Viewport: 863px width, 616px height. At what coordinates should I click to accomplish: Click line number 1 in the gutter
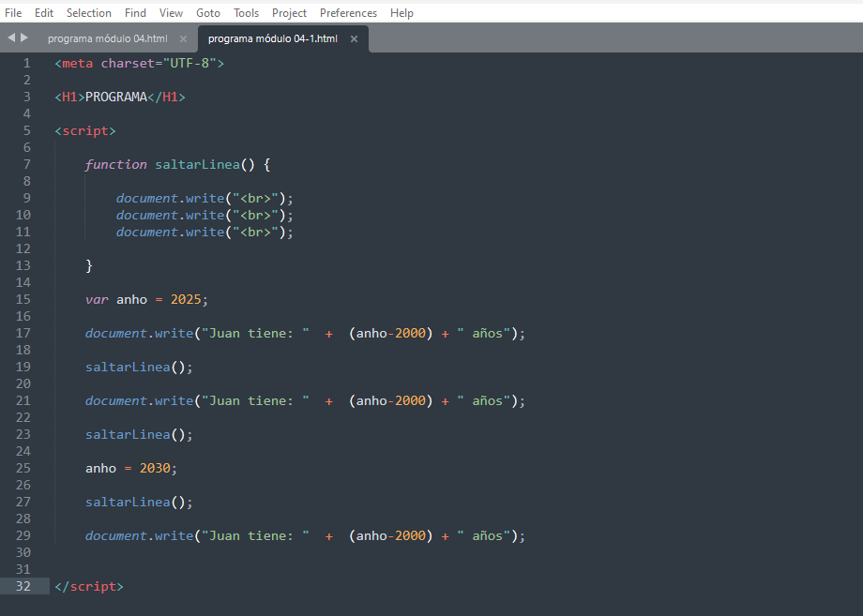tap(26, 63)
